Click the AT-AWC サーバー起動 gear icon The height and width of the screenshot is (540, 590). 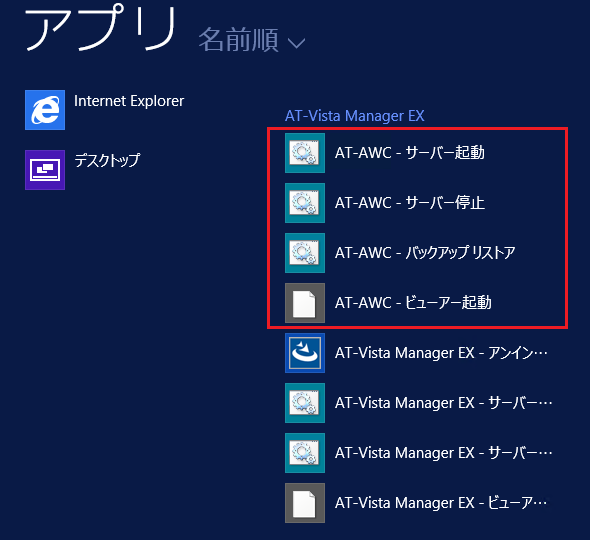pyautogui.click(x=305, y=153)
